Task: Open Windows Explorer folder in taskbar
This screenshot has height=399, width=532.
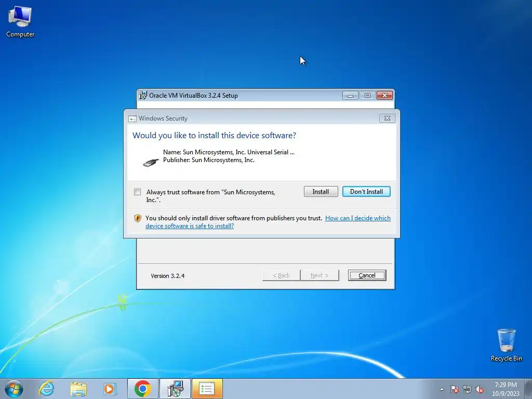Action: tap(78, 389)
